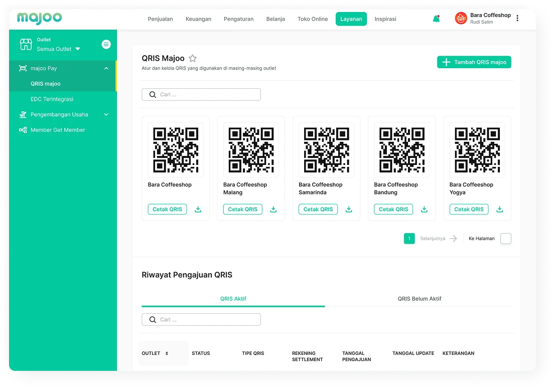Screen dimensions: 557x392
Task: Open the three-dot account menu
Action: [x=517, y=19]
